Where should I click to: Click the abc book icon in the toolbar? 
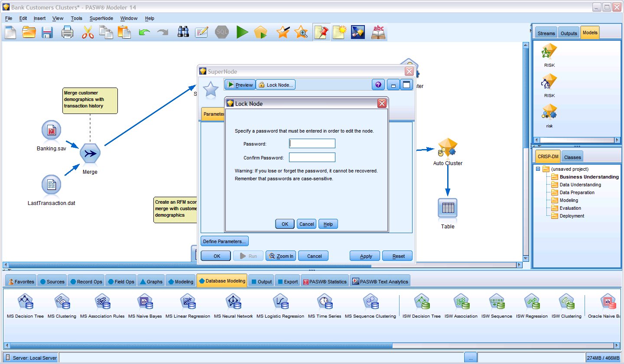point(379,32)
